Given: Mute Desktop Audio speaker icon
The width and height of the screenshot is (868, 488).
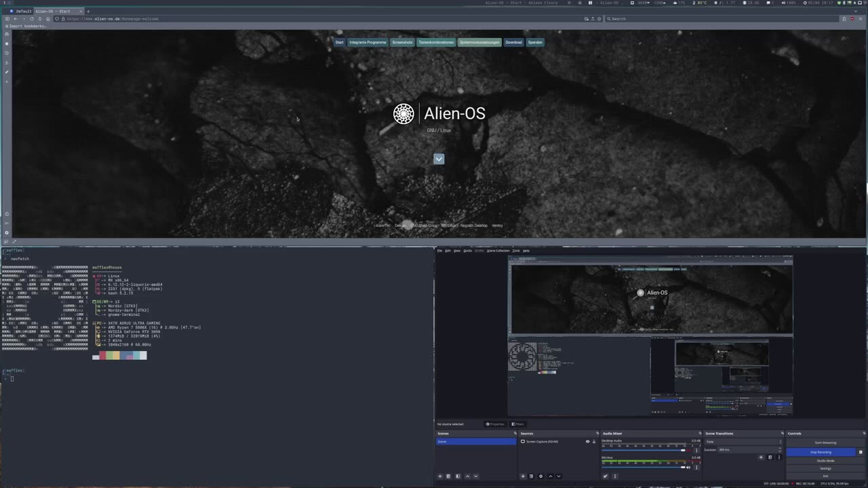Looking at the screenshot, I should 689,450.
